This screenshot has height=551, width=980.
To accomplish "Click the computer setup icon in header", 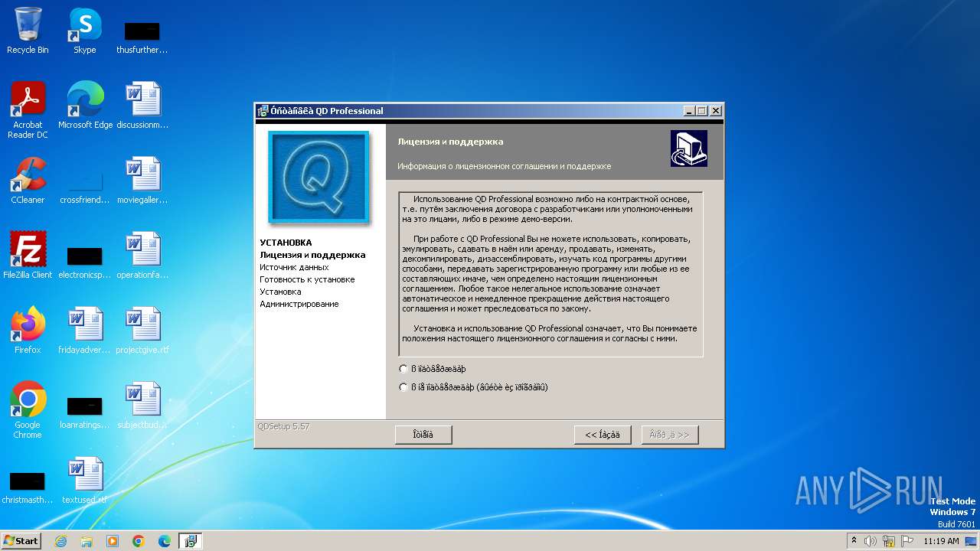I will [689, 148].
